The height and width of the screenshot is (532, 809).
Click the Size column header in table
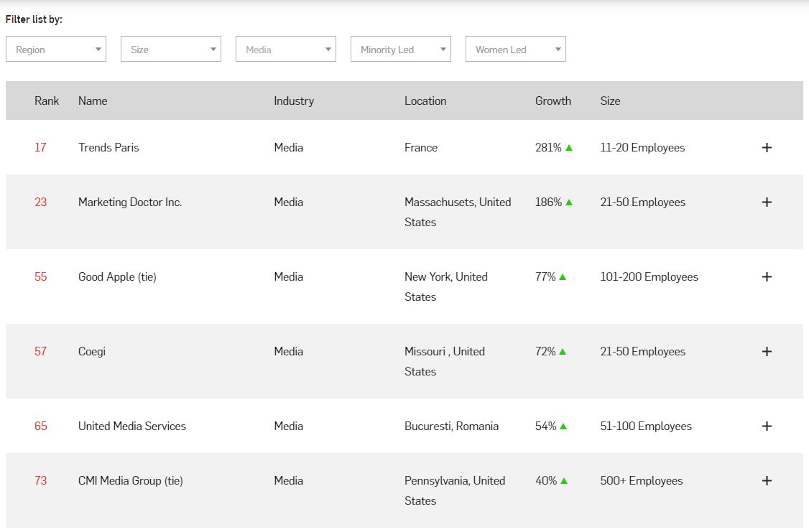[x=610, y=101]
